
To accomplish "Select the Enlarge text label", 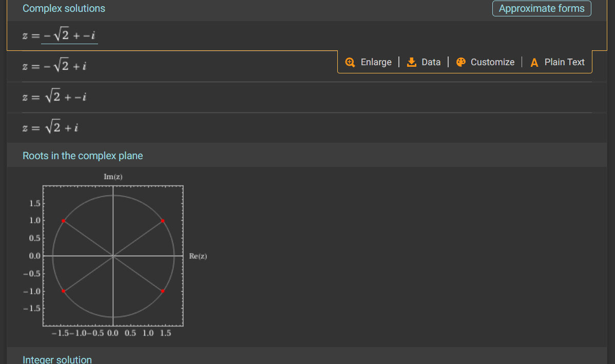I will [x=376, y=62].
